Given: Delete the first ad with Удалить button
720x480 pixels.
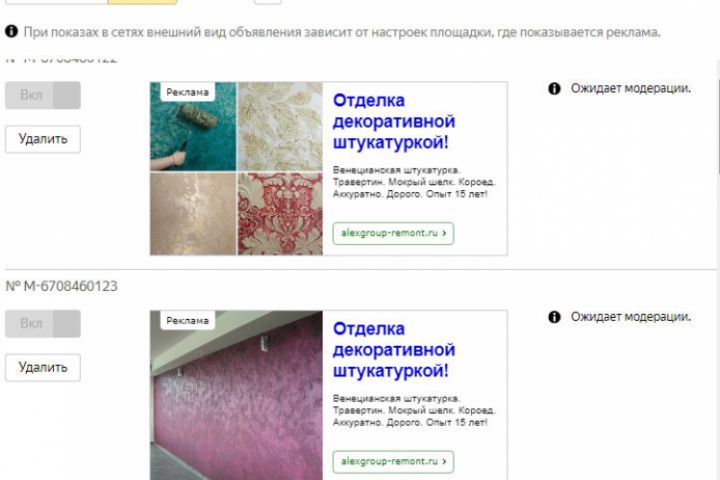Looking at the screenshot, I should tap(43, 139).
